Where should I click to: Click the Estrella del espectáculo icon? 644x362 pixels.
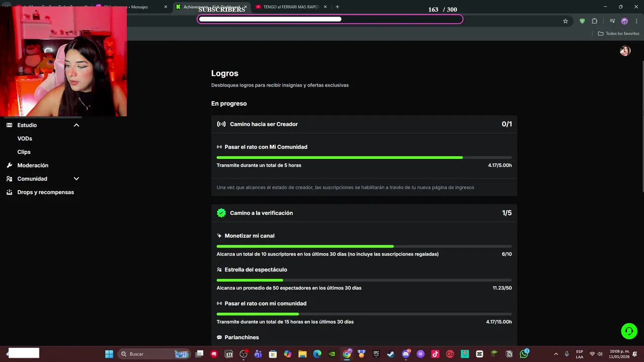pyautogui.click(x=219, y=269)
